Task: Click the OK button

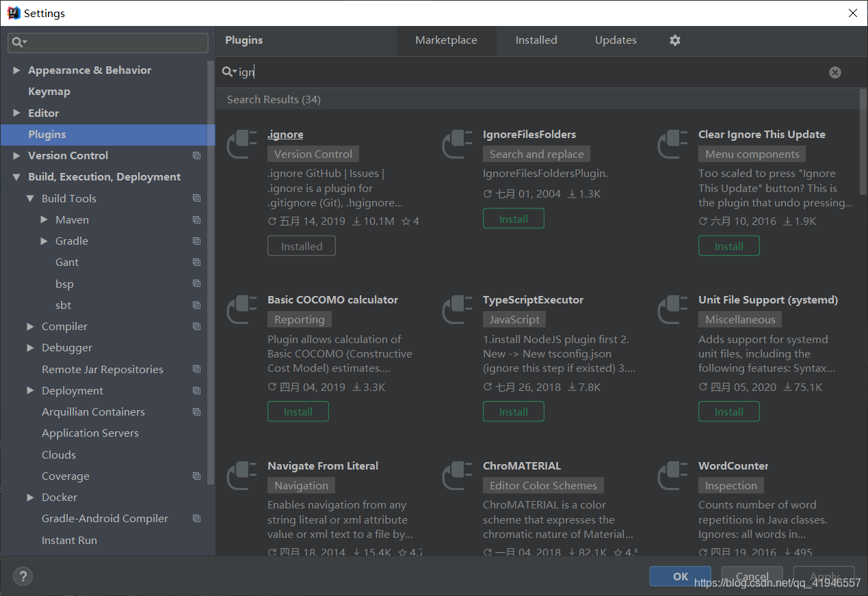Action: pos(681,576)
